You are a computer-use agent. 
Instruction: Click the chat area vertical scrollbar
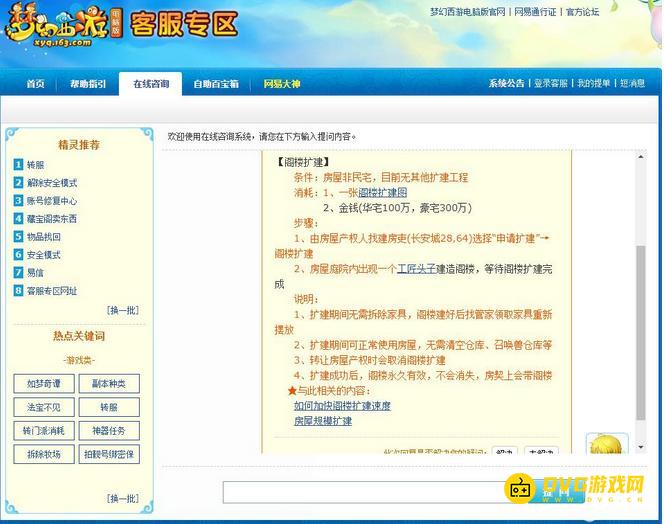pos(641,300)
